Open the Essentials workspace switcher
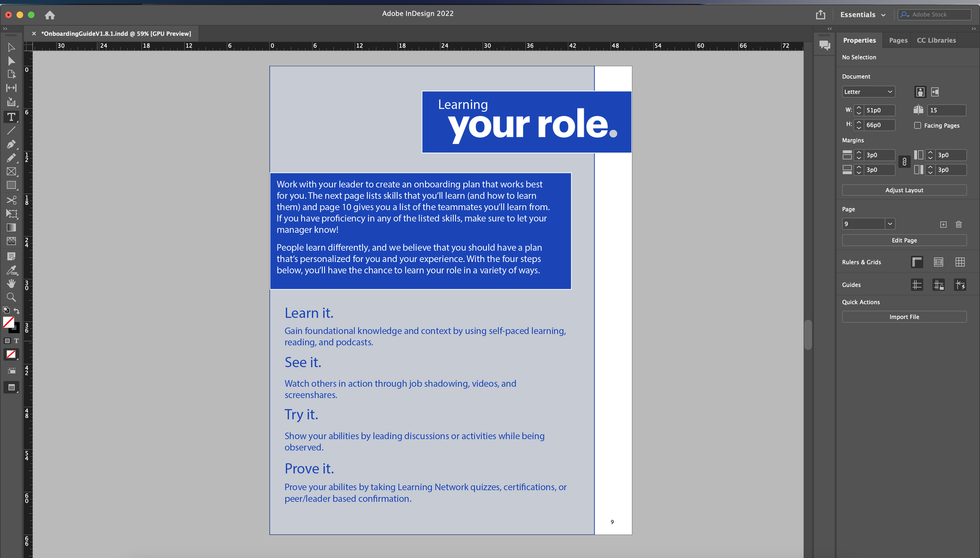The image size is (980, 558). [862, 15]
